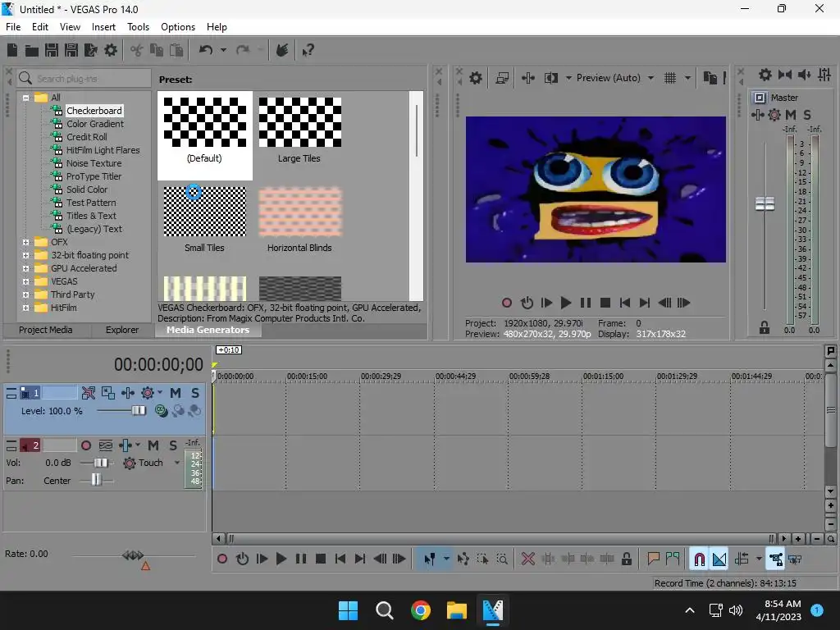Image resolution: width=840 pixels, height=630 pixels.
Task: Click the What's This help icon
Action: (308, 50)
